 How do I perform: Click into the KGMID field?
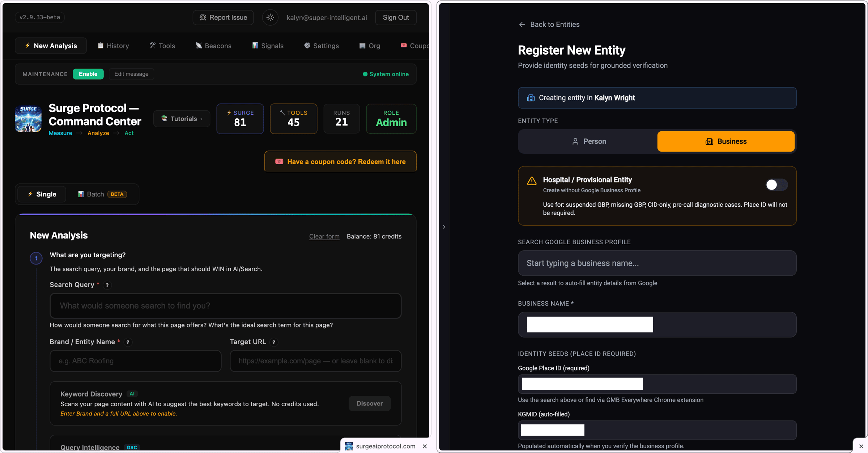[657, 430]
